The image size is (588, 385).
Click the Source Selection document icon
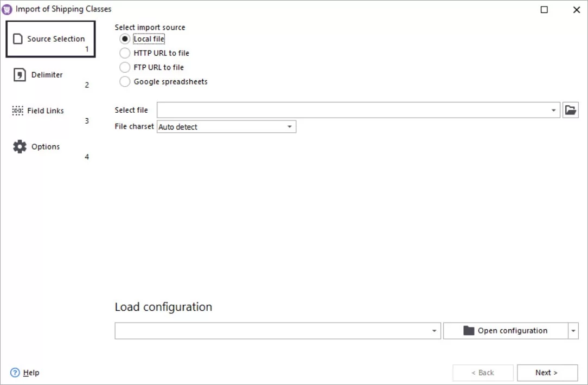click(x=19, y=39)
